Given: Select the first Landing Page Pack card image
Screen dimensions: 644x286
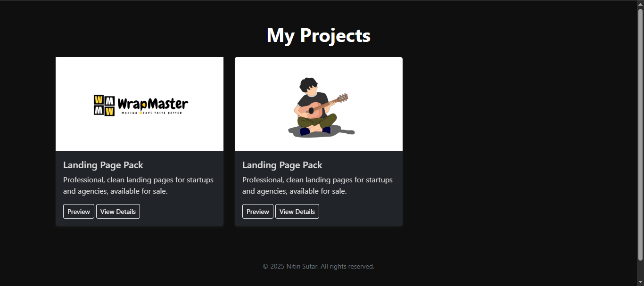Looking at the screenshot, I should [140, 104].
